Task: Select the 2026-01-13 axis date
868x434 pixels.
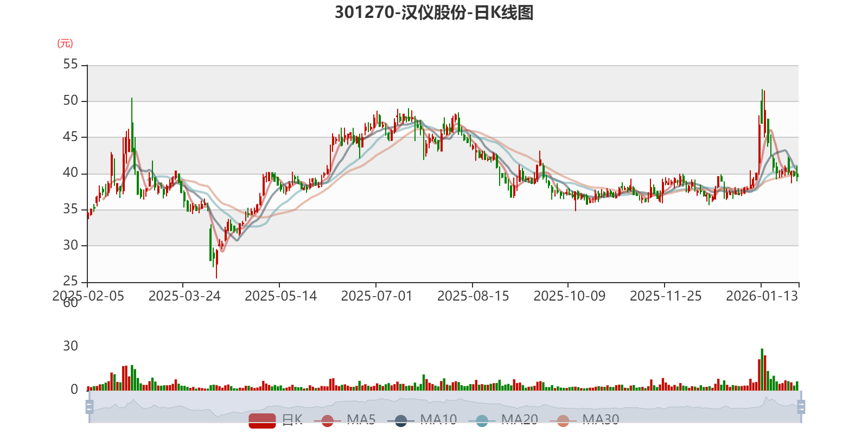Action: point(762,296)
